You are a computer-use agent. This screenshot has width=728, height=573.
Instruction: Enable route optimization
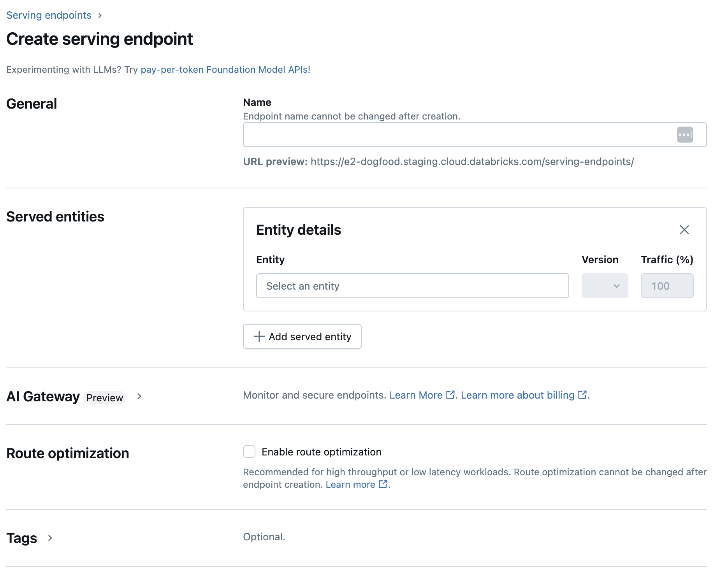pyautogui.click(x=249, y=452)
